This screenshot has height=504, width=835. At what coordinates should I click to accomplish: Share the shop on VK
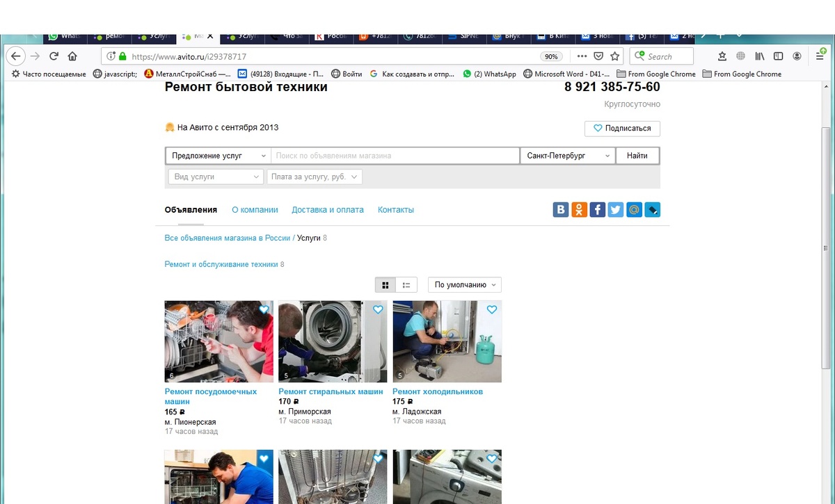click(x=561, y=209)
